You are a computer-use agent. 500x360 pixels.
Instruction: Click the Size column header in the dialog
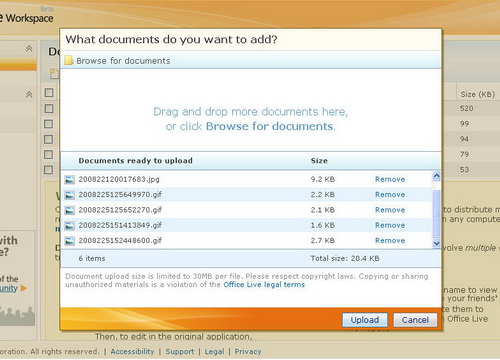(x=319, y=161)
